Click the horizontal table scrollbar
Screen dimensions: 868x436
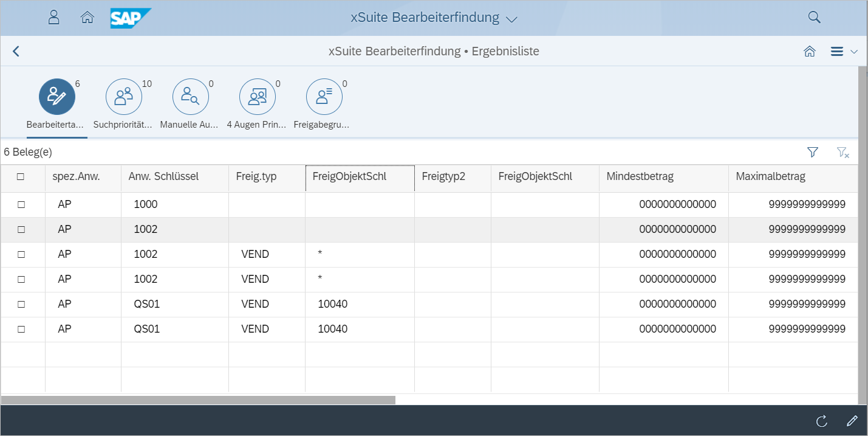(198, 400)
